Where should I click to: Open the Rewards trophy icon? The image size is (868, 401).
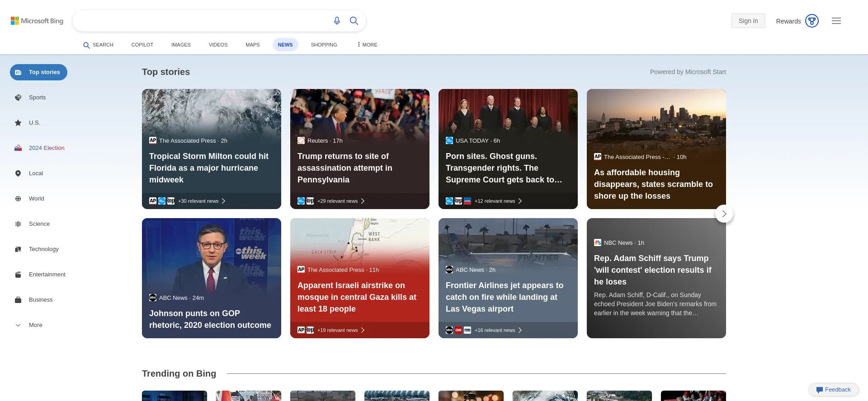812,21
